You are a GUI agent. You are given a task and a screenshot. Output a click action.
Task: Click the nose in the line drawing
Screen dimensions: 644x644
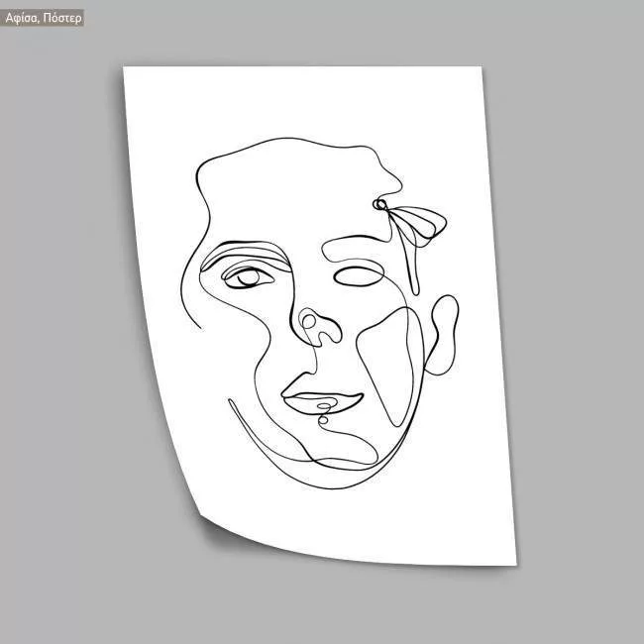[317, 327]
